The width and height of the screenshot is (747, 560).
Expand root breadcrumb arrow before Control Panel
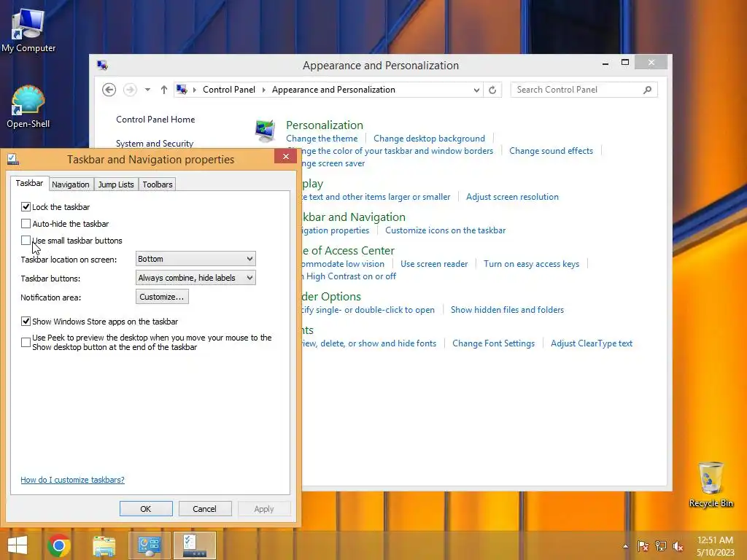coord(194,90)
